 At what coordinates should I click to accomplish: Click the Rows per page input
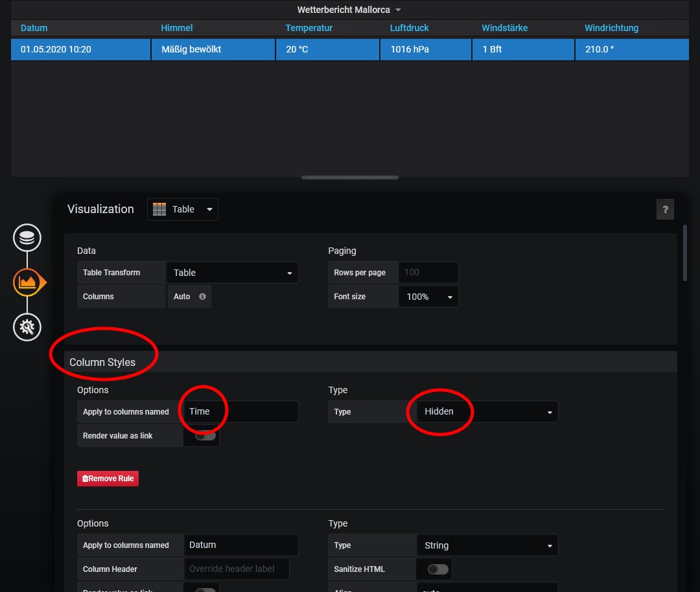[428, 273]
